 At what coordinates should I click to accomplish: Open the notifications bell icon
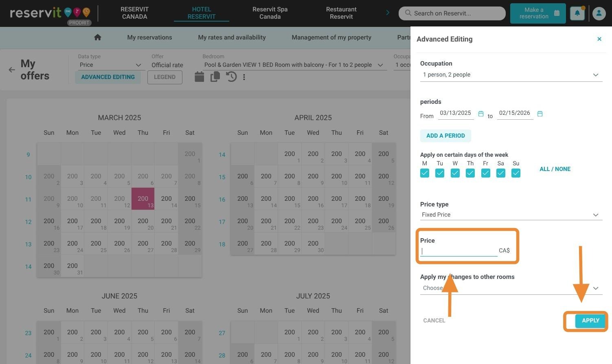(577, 13)
